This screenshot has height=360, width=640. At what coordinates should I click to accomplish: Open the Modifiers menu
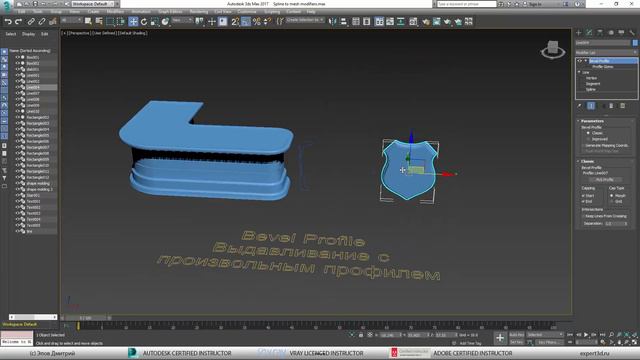pos(115,12)
